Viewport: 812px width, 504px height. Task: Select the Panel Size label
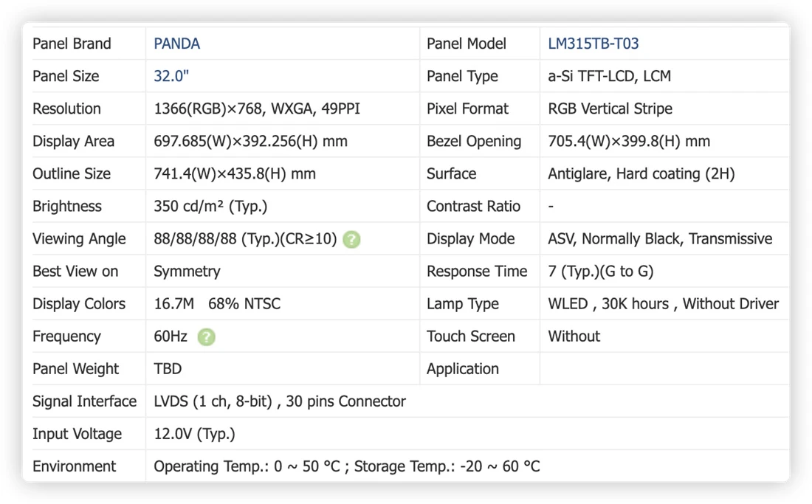pos(66,76)
